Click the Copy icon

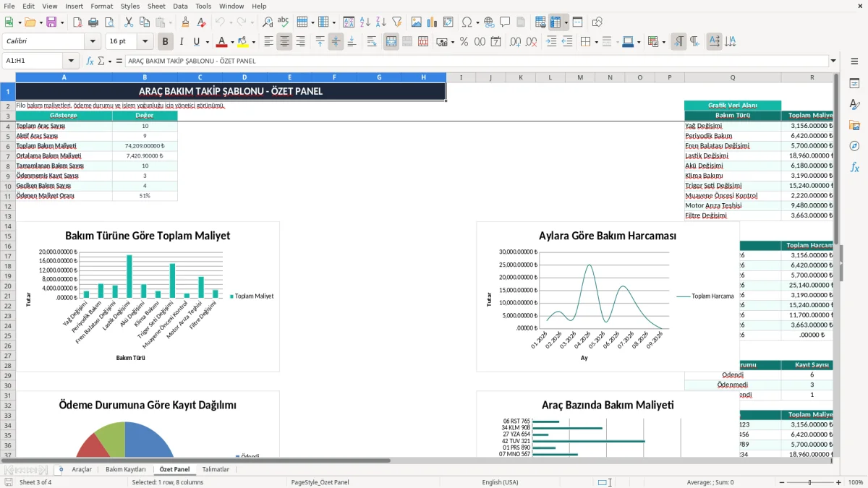coord(144,22)
